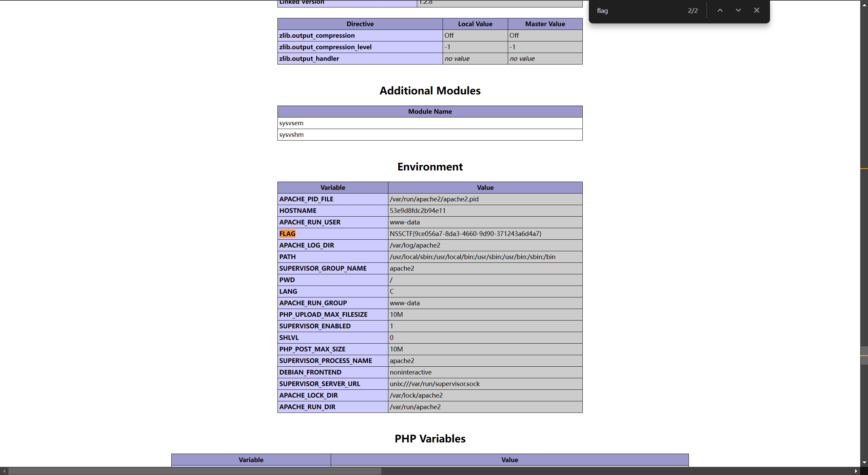Click the PHP Variables heading
This screenshot has height=475, width=868.
click(x=430, y=439)
